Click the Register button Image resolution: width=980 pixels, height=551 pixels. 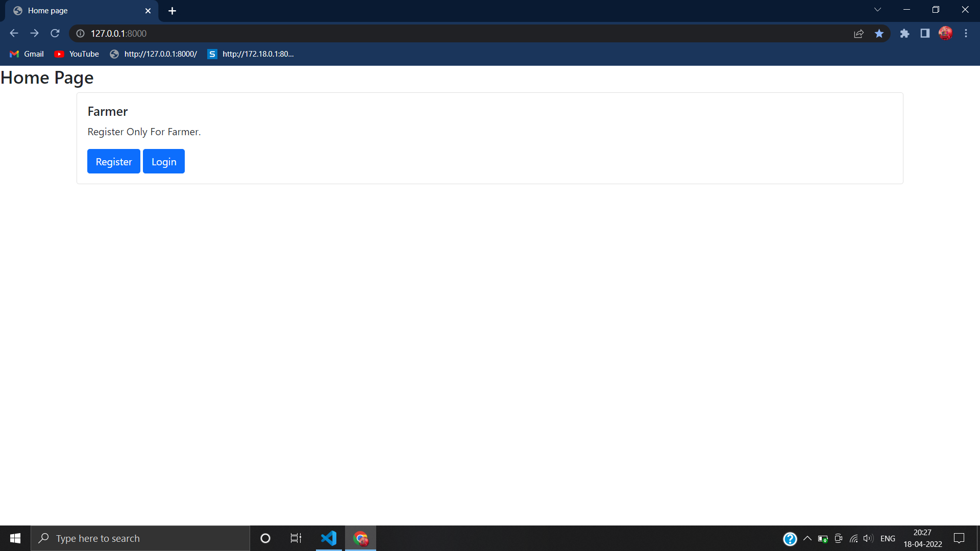coord(114,161)
